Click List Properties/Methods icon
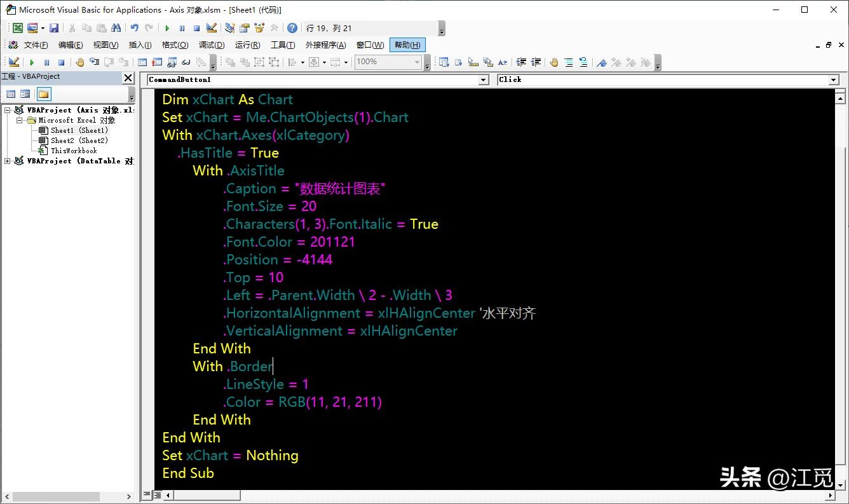The height and width of the screenshot is (504, 849). pos(444,62)
